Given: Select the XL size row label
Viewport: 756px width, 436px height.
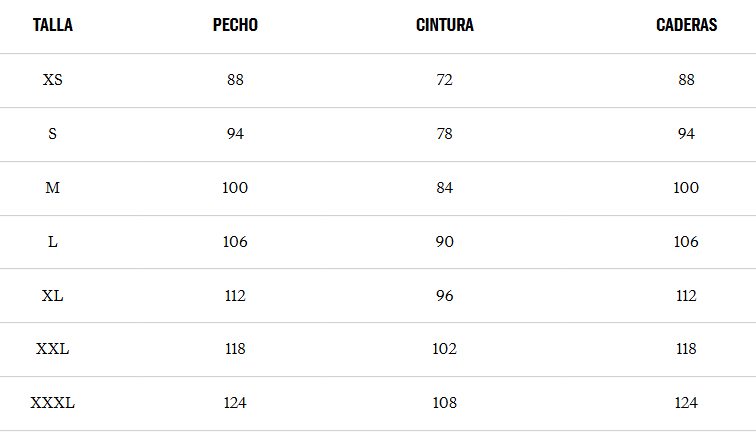Looking at the screenshot, I should (x=53, y=296).
